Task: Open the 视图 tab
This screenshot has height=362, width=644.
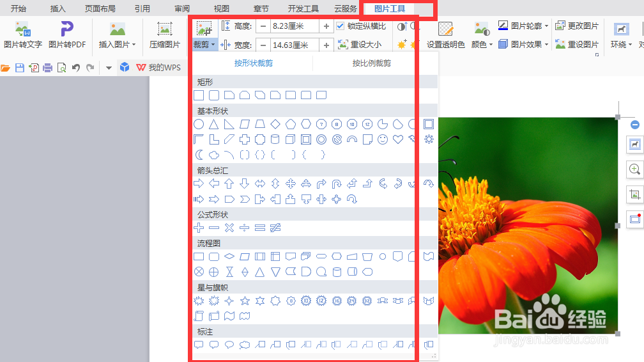Action: click(x=221, y=9)
